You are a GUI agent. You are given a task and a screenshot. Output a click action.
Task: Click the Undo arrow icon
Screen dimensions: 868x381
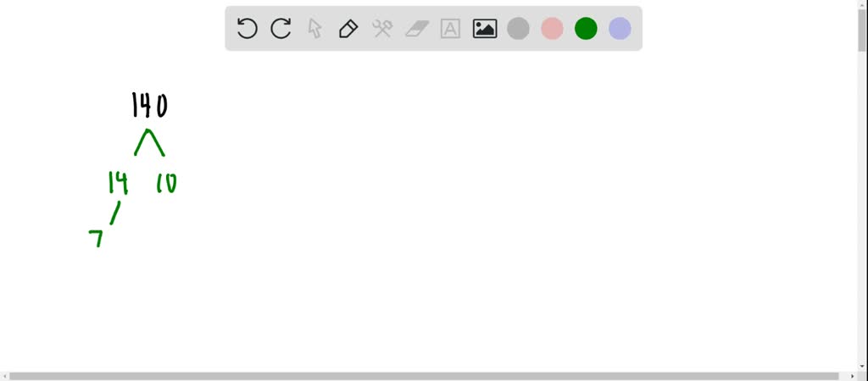click(x=247, y=28)
